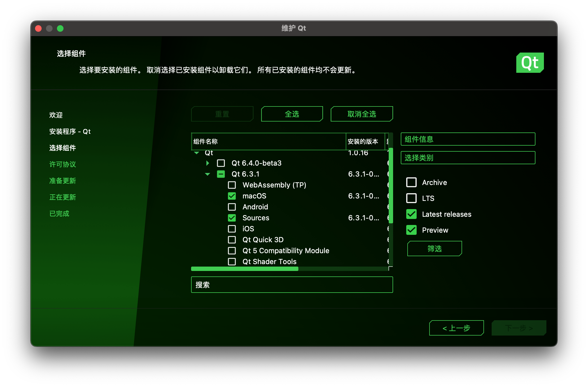Click the green full-screen window button
588x387 pixels.
click(60, 28)
